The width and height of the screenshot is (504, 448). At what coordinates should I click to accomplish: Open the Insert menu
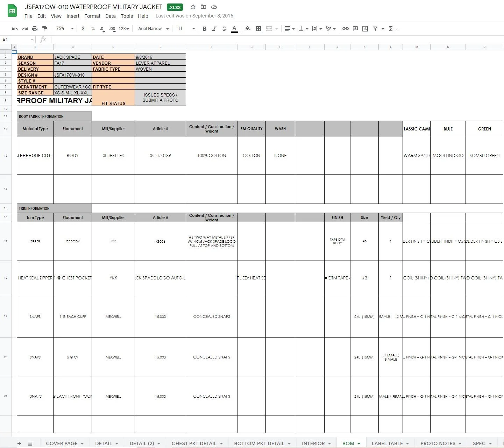pos(73,16)
